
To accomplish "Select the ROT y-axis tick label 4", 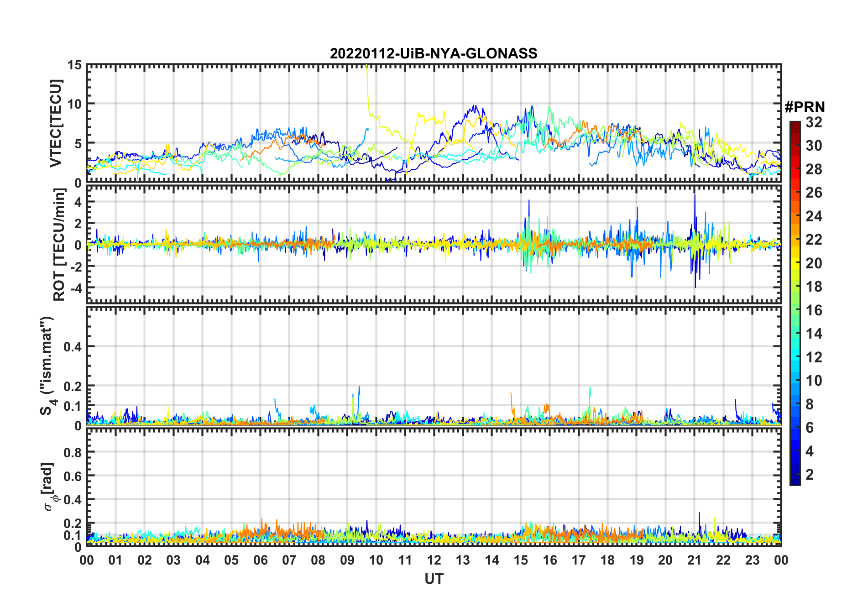I will [x=78, y=202].
